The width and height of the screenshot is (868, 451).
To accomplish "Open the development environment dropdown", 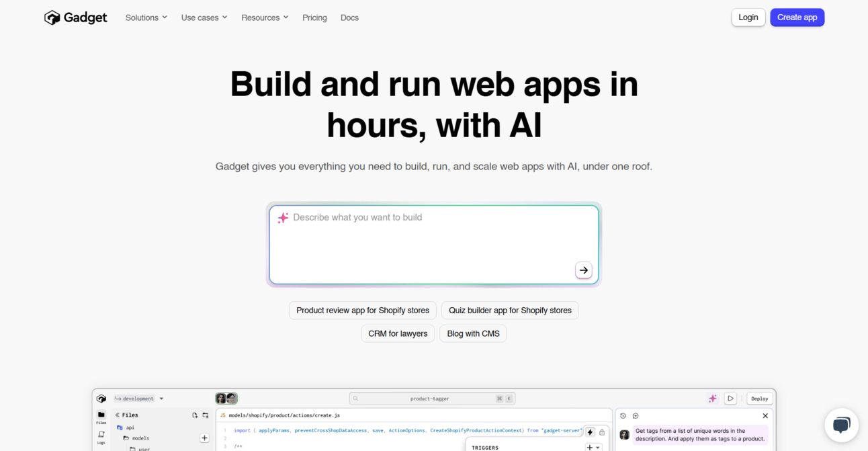I will pos(139,399).
